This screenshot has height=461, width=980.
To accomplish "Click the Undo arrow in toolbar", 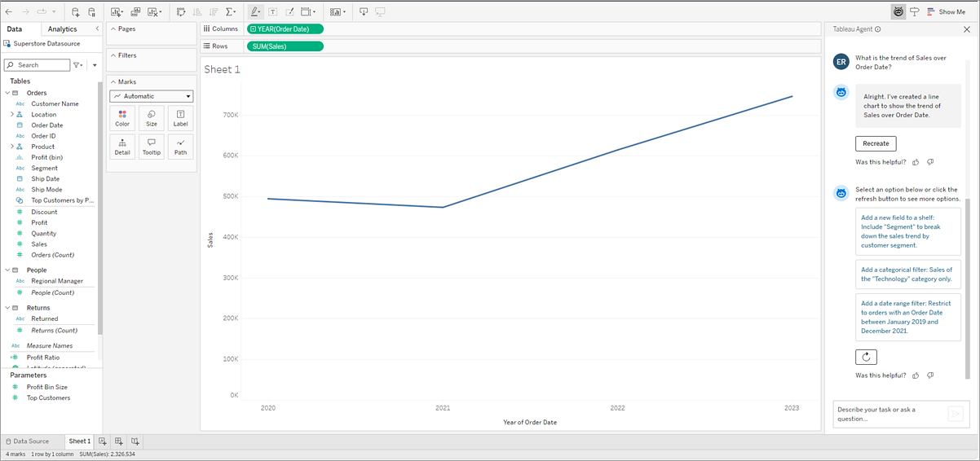I will click(x=9, y=11).
